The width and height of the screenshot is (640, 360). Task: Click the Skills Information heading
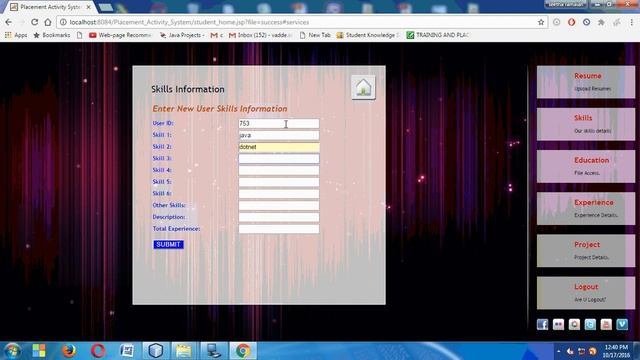click(188, 89)
